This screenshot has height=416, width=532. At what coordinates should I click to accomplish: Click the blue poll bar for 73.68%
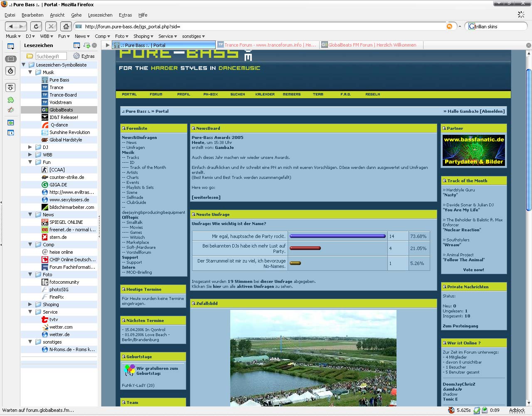point(337,236)
